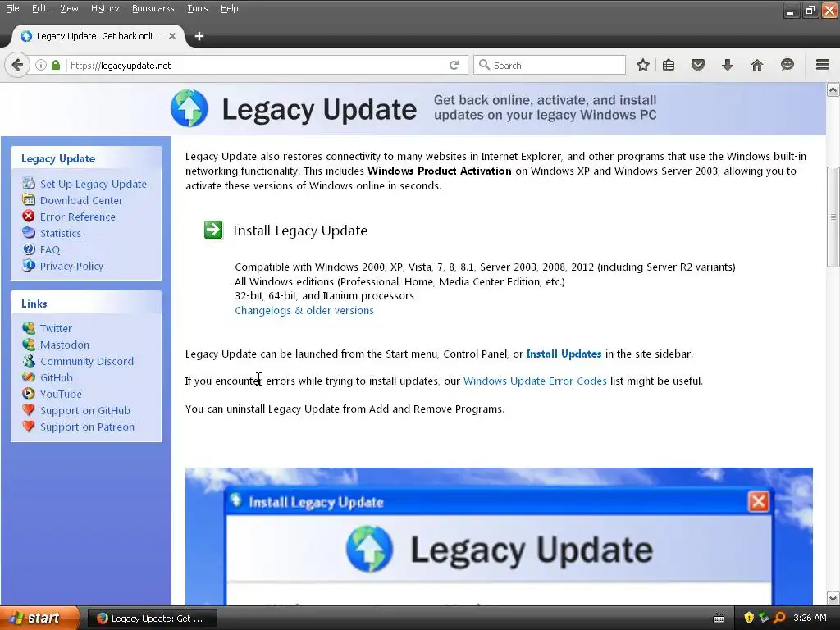The height and width of the screenshot is (630, 840).
Task: Click the Set Up Legacy Update icon
Action: [x=29, y=184]
